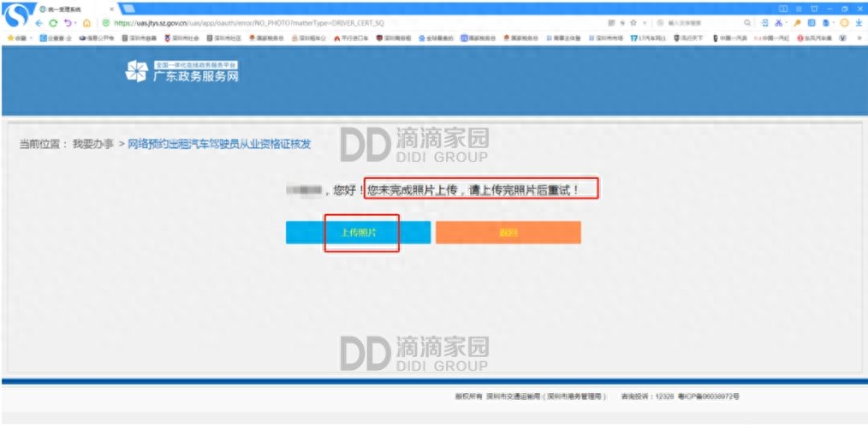Toggle the lightning speed-mode icon

point(622,22)
